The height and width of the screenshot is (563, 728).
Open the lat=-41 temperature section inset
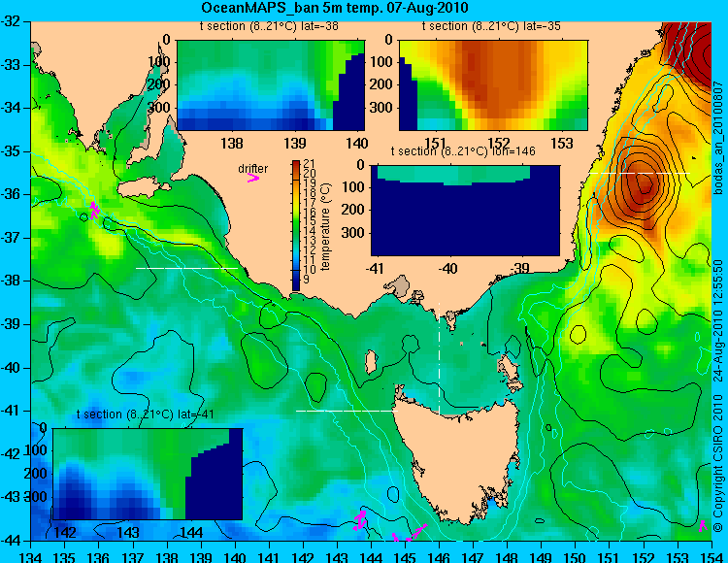click(149, 474)
